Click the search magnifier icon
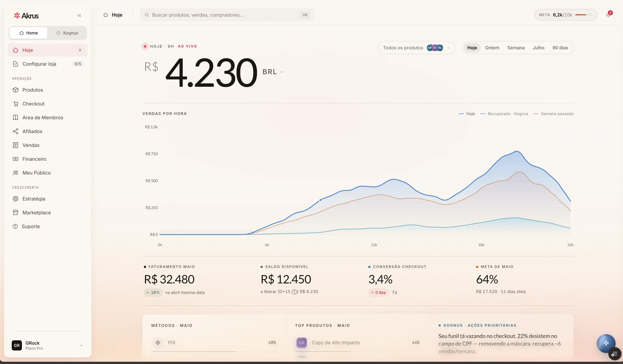Image resolution: width=623 pixels, height=364 pixels. coord(147,15)
